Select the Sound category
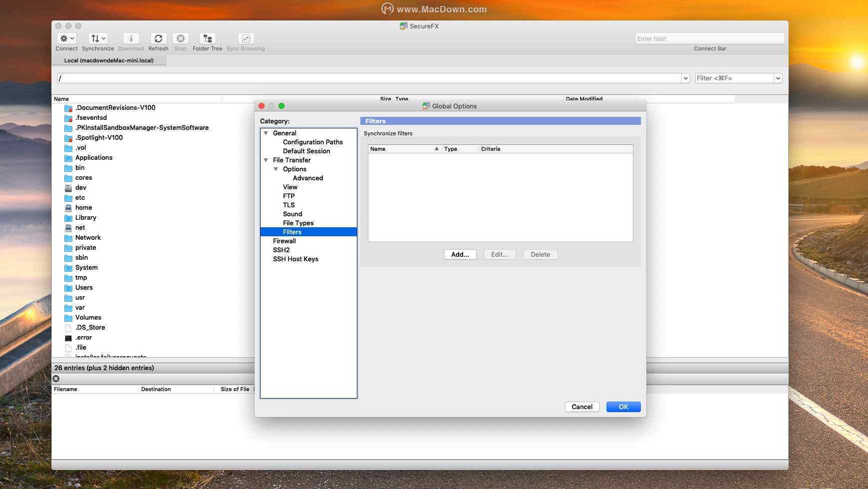The width and height of the screenshot is (868, 489). click(292, 214)
